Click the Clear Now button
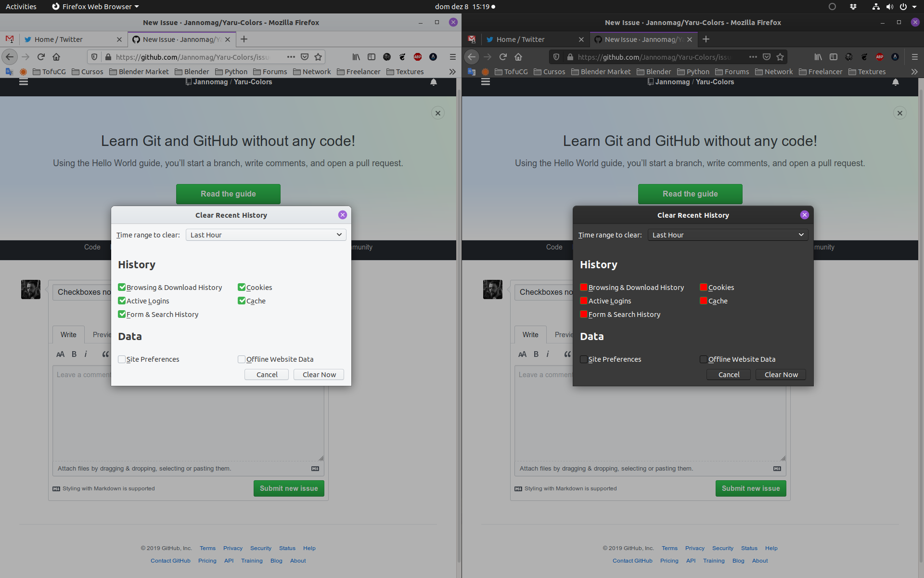Screen dimensions: 924x578 click(318, 374)
